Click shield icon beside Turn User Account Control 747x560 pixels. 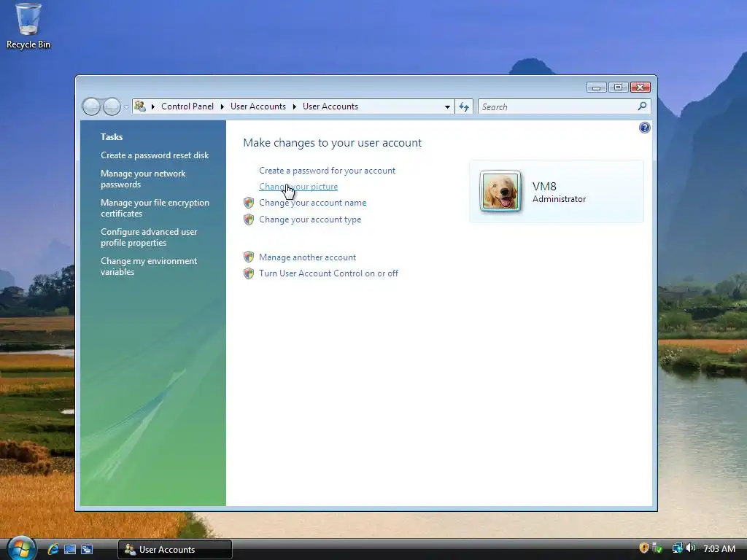pos(249,273)
